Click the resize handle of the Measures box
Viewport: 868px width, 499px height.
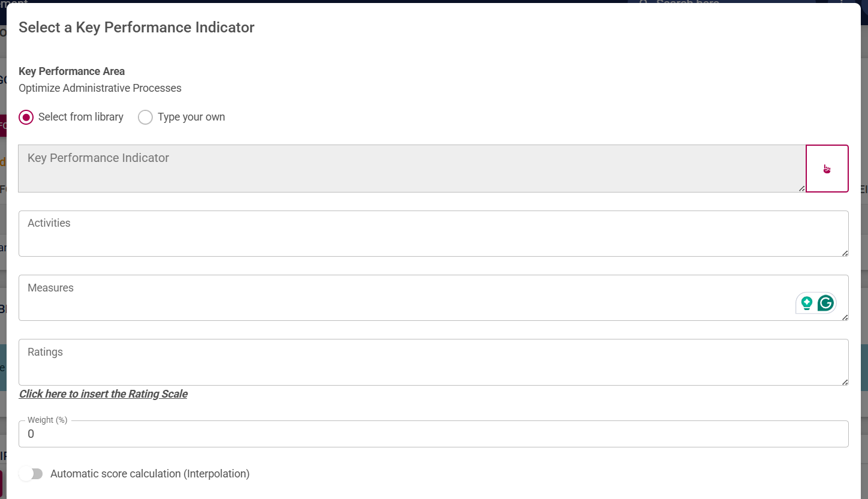[845, 318]
